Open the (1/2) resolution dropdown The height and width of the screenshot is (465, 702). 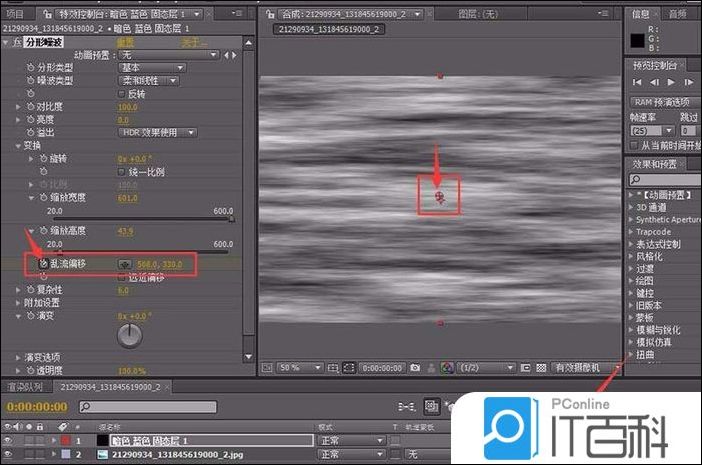click(488, 368)
